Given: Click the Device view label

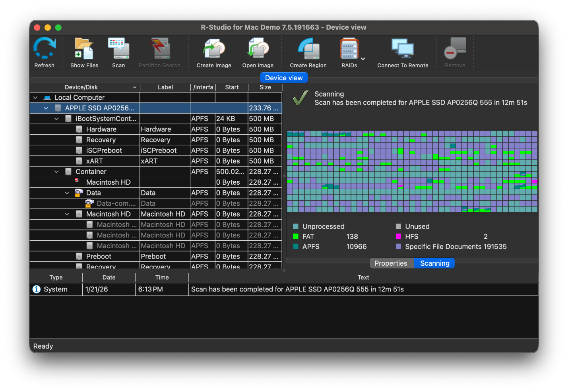Looking at the screenshot, I should 283,77.
